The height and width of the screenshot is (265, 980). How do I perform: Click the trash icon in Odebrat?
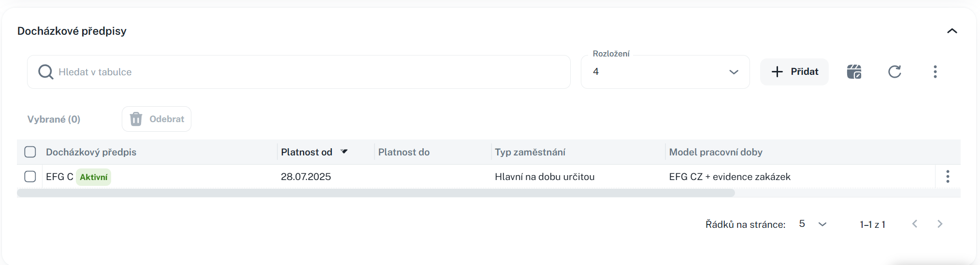pos(136,119)
